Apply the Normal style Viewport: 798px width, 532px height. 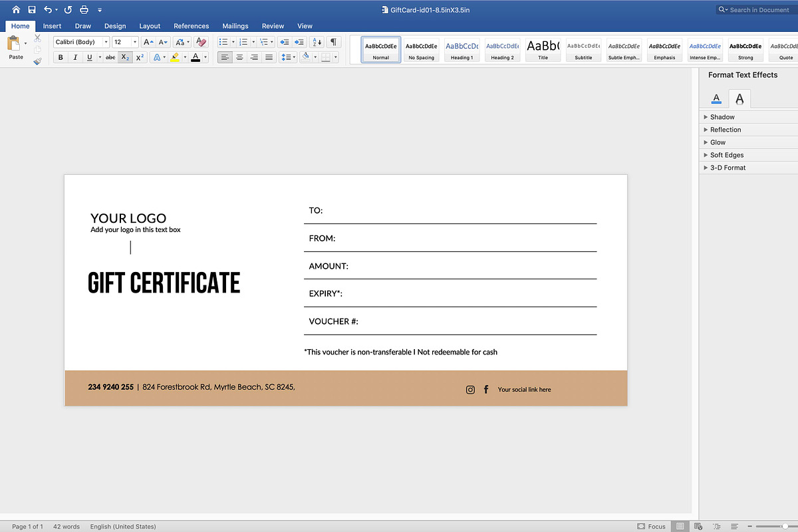tap(381, 50)
